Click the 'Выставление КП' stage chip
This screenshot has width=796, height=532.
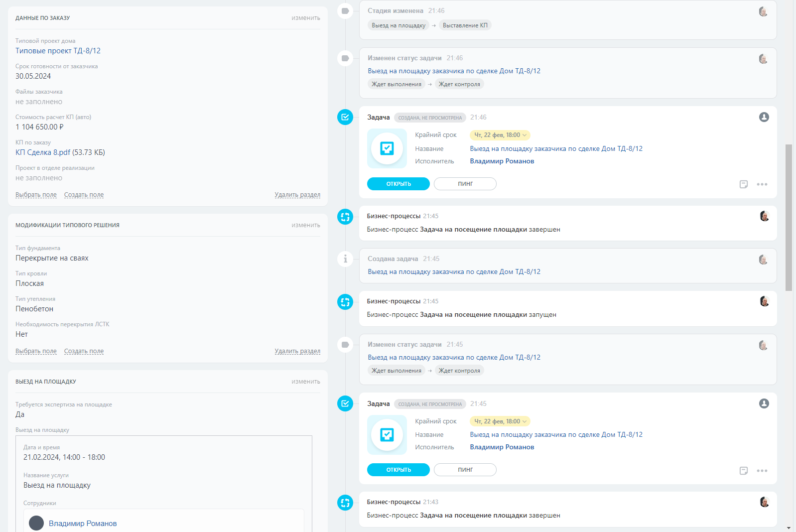465,25
